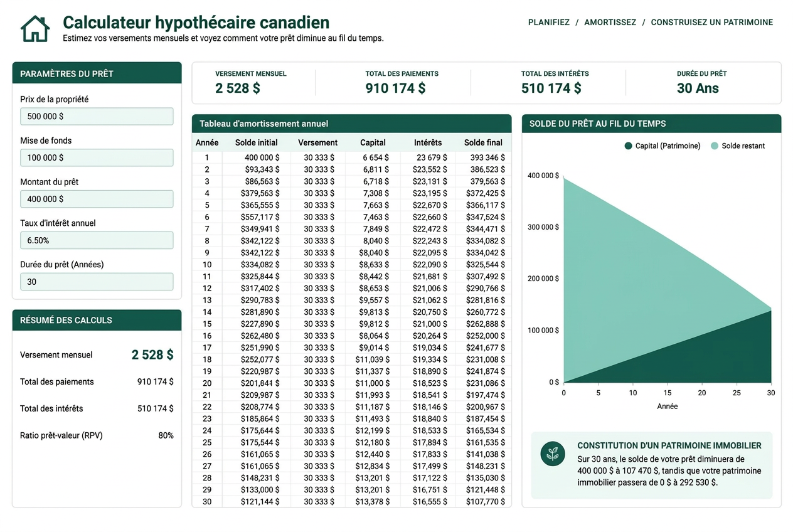Click the VERSEMENT MENSUEL value 2 528 $

point(238,88)
